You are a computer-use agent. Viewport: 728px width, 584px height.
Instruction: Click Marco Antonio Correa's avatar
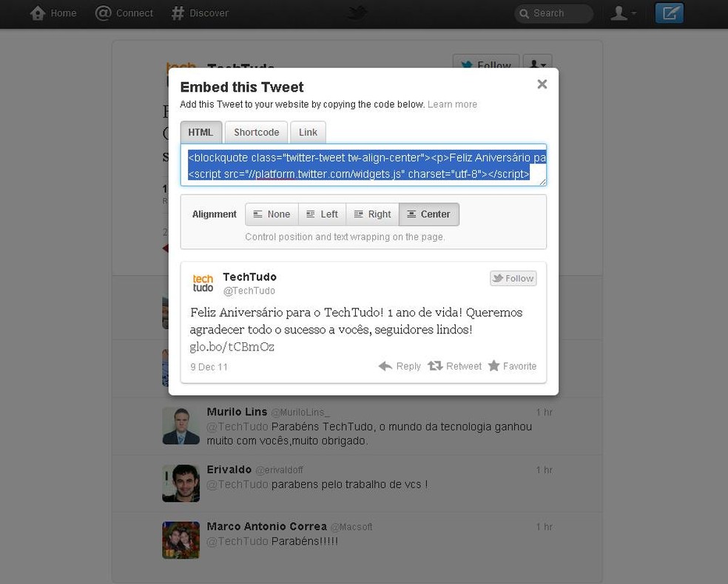click(x=181, y=540)
